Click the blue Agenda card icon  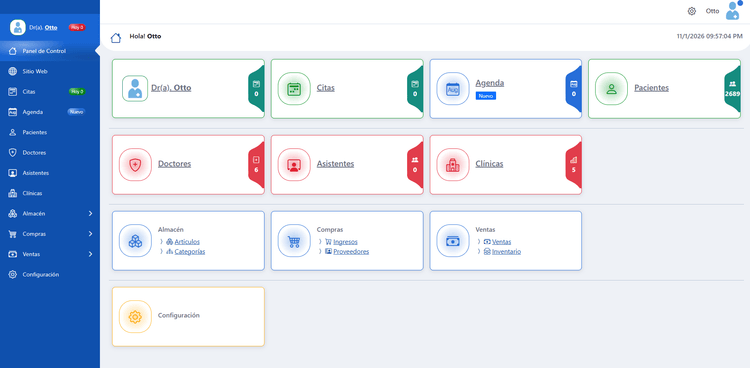point(452,89)
